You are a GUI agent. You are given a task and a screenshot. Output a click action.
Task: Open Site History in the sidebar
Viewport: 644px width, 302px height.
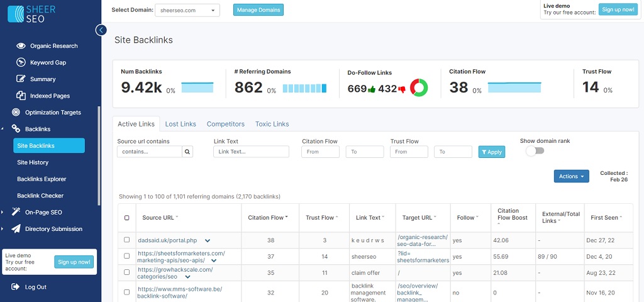tap(33, 162)
